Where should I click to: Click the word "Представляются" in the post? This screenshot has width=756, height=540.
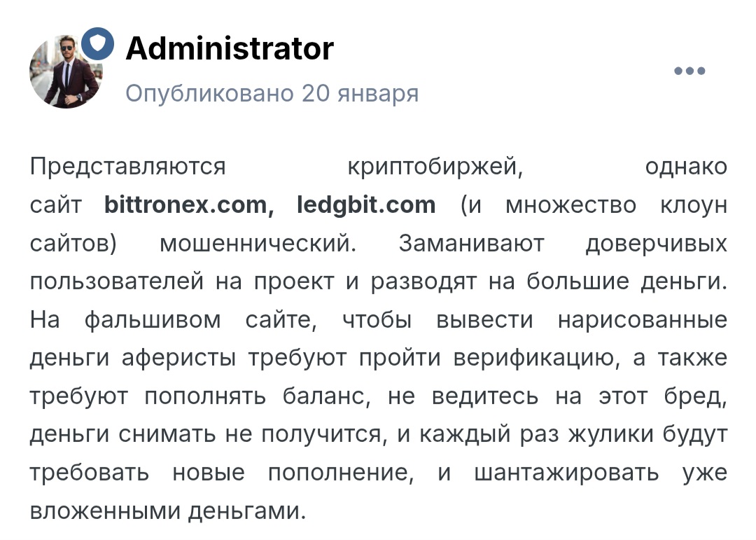coord(128,167)
